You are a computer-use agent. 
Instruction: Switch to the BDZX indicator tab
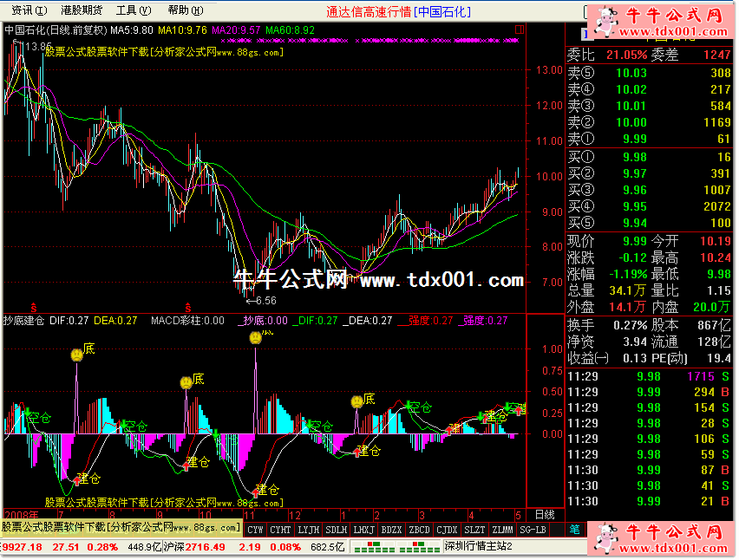coord(391,530)
